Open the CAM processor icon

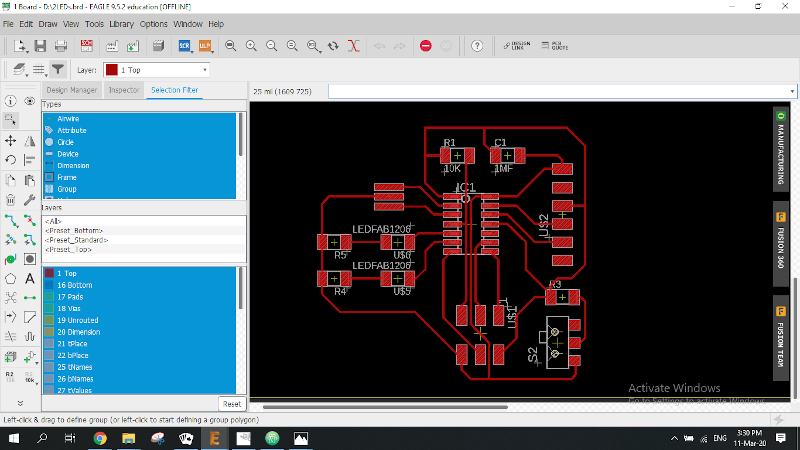pyautogui.click(x=112, y=46)
